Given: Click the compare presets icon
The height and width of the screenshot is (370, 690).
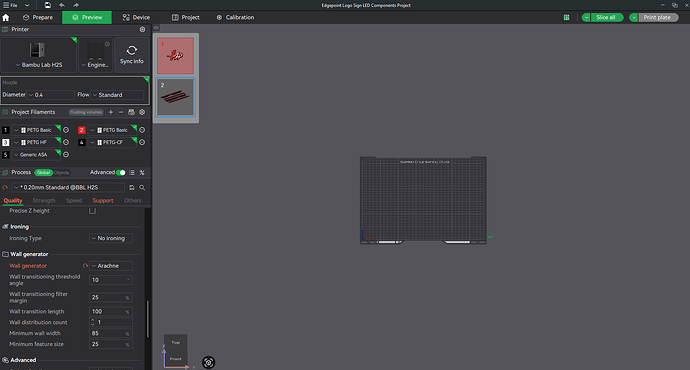Looking at the screenshot, I should pos(142,172).
